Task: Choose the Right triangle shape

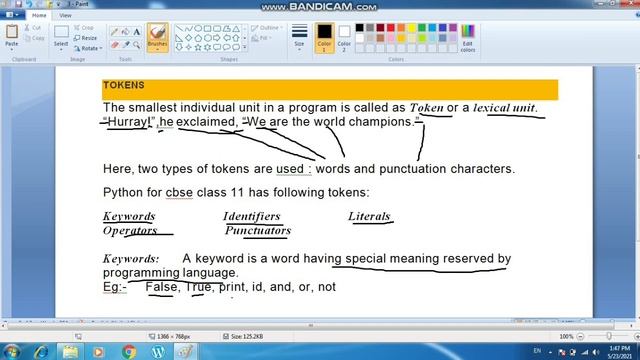Action: tap(180, 38)
